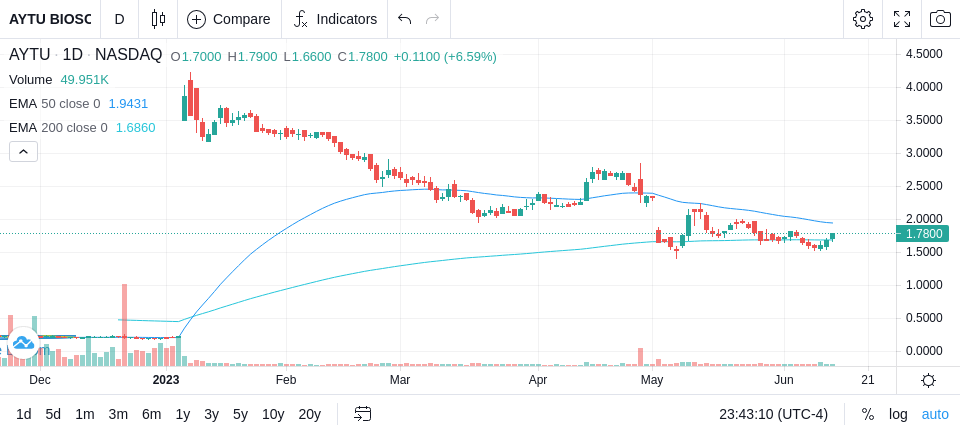Click the EMA 50 value 1.9431
The image size is (960, 433).
128,104
